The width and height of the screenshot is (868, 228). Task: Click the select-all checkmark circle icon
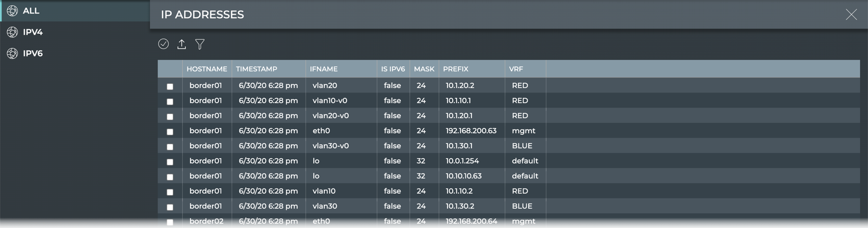pos(163,44)
